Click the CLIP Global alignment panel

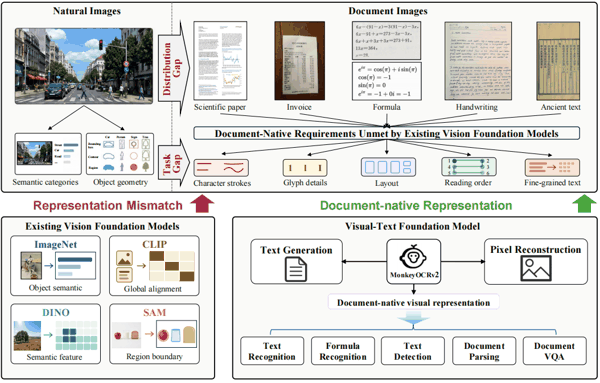point(154,266)
